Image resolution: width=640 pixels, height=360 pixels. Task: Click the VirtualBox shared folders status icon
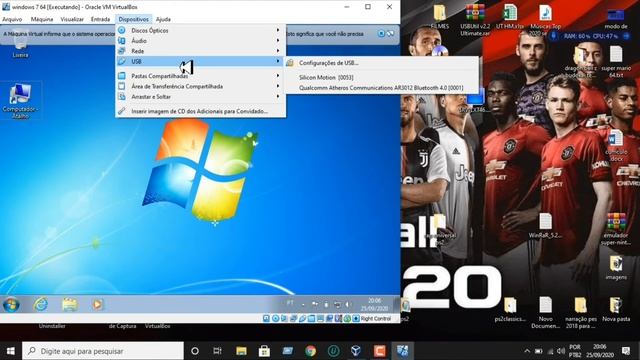(311, 318)
